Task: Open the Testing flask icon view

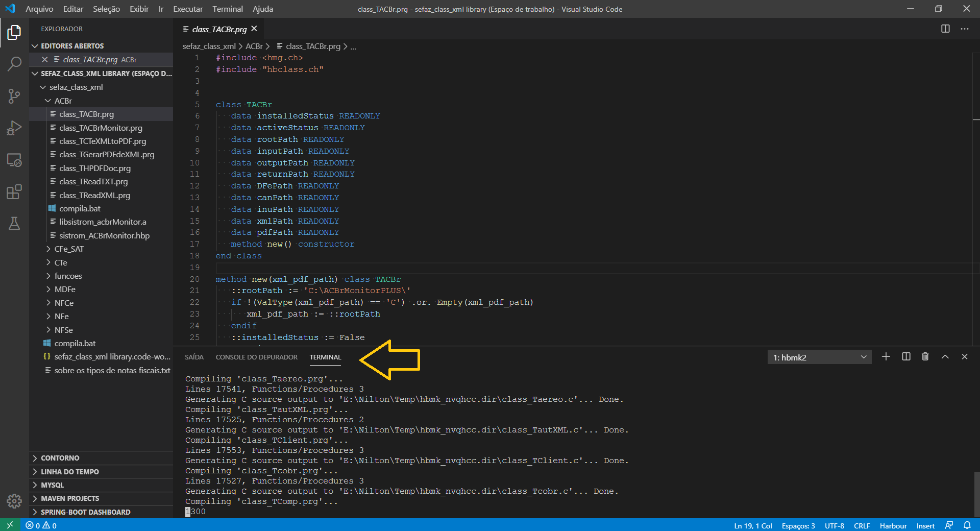Action: coord(14,224)
